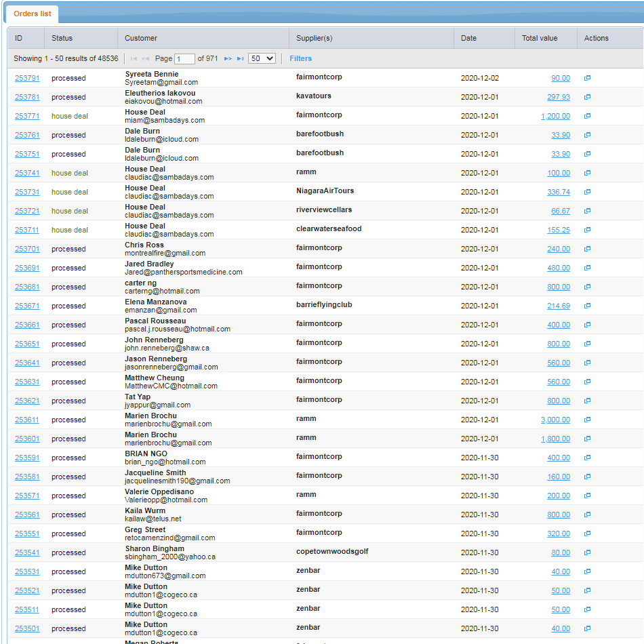Click action icon for order 253701
644x644 pixels.
(x=587, y=249)
